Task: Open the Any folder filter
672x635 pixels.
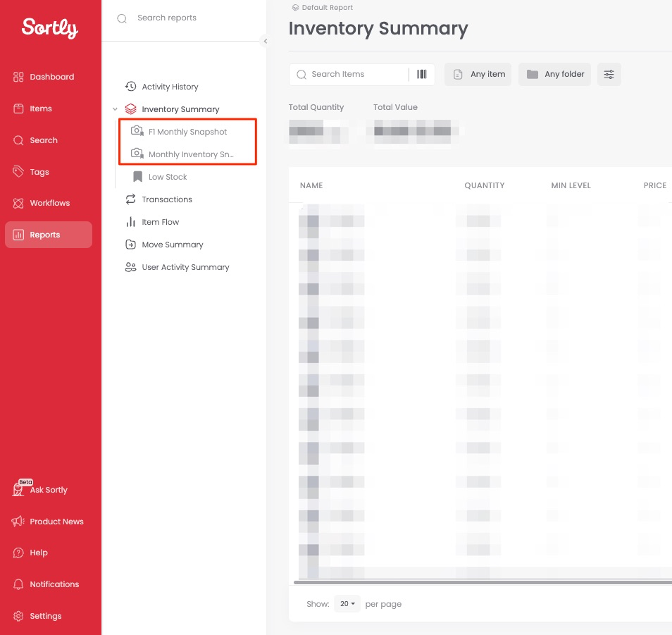Action: click(555, 75)
